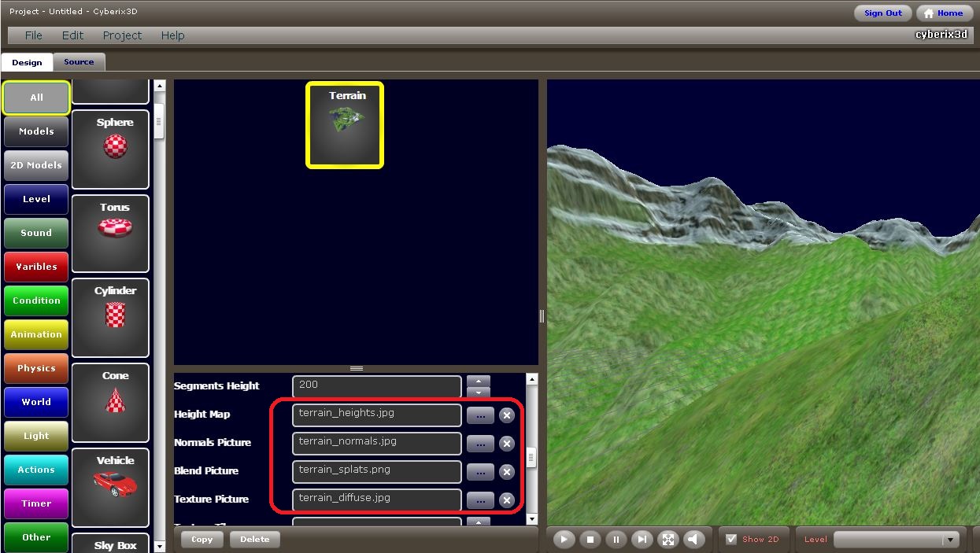The height and width of the screenshot is (553, 980).
Task: Click the properties panel scrollbar up arrow
Action: (x=531, y=379)
